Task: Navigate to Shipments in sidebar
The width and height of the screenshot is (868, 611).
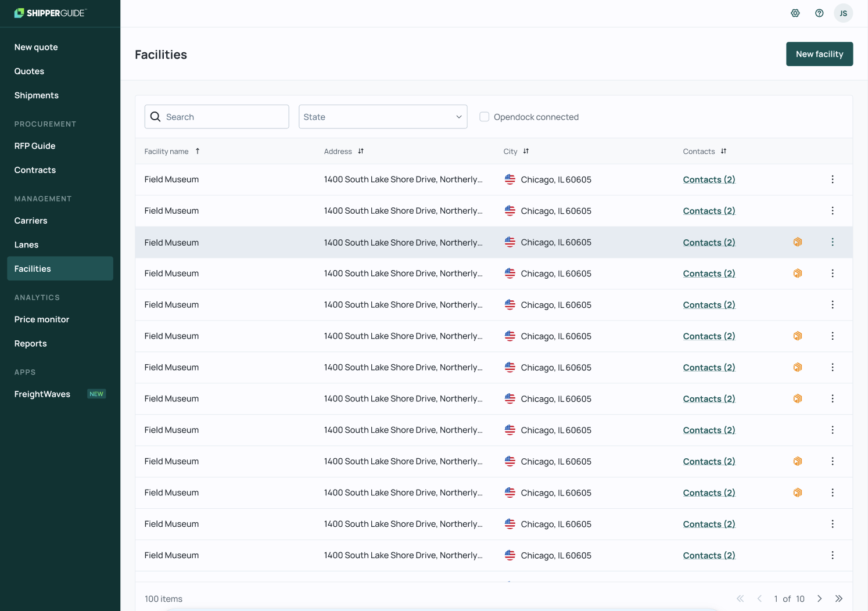Action: pos(37,95)
